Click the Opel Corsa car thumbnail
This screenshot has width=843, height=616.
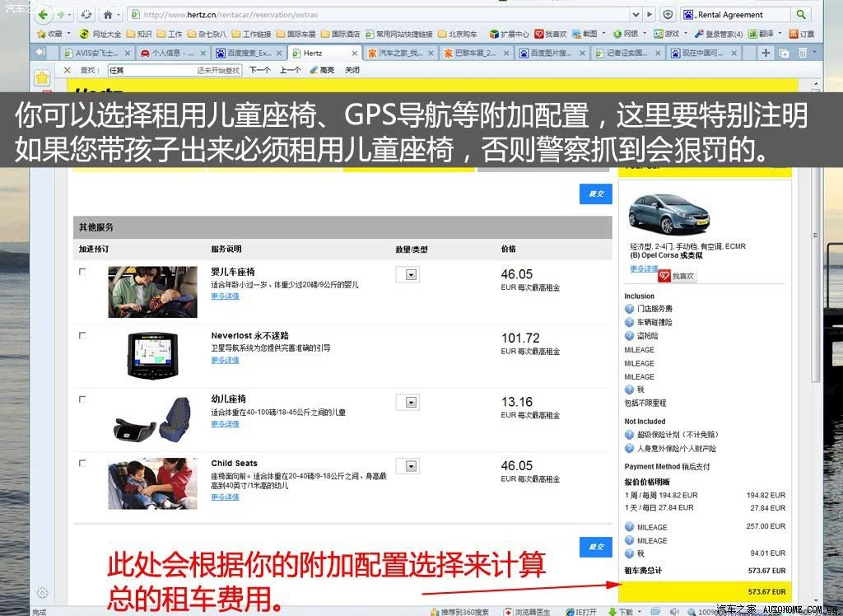coord(668,214)
